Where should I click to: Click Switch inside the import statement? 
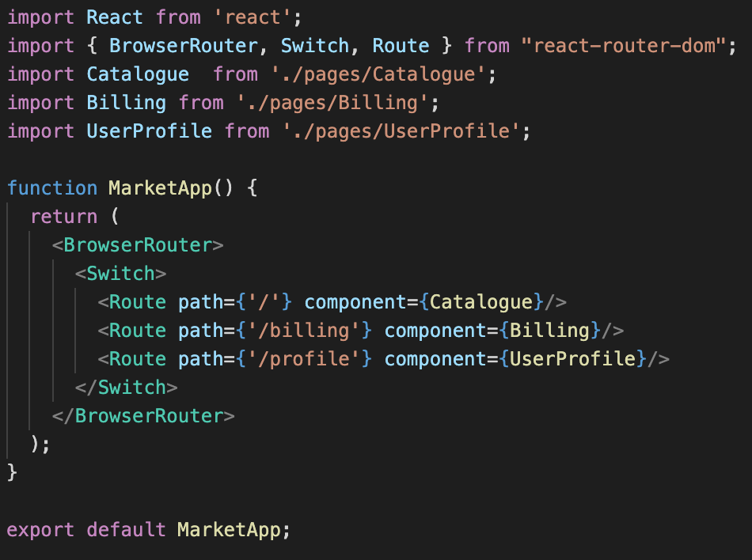(x=315, y=46)
